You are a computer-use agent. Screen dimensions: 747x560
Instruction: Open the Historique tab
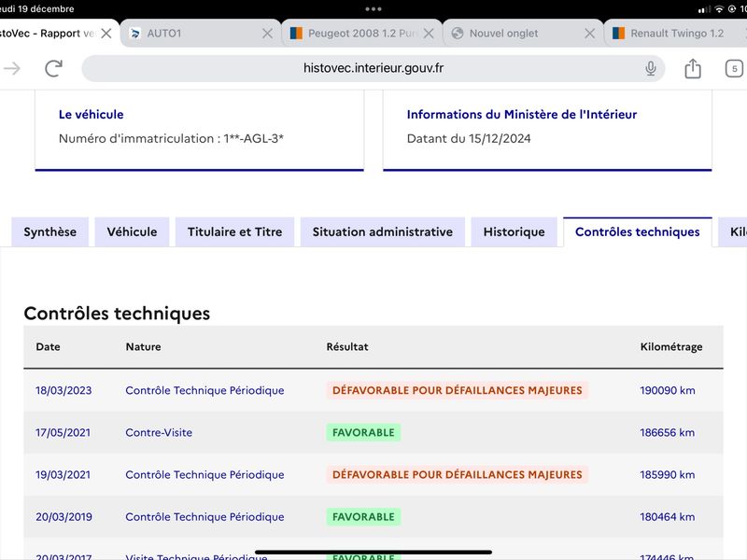(x=514, y=231)
